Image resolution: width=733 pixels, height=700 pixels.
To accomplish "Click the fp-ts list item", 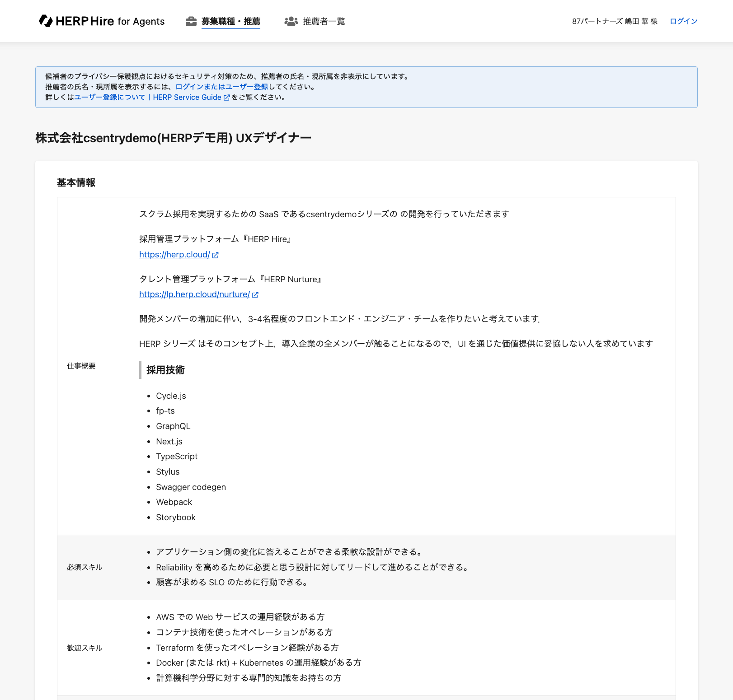I will pos(165,411).
